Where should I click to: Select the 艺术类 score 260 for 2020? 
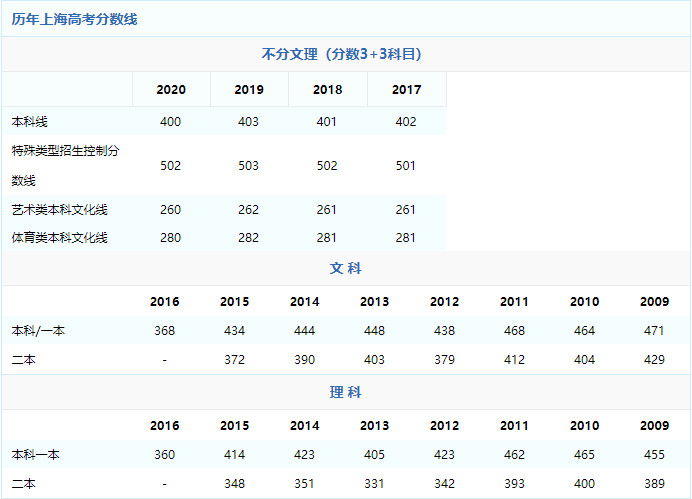171,210
